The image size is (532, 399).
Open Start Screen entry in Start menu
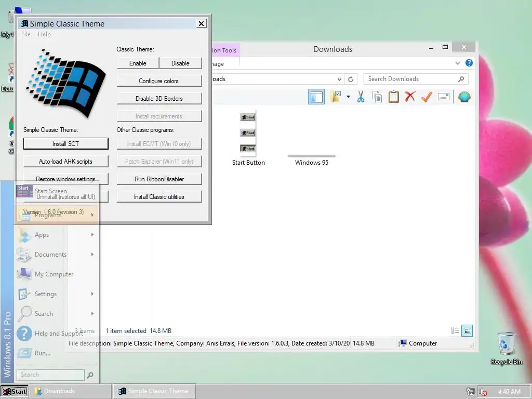(57, 191)
